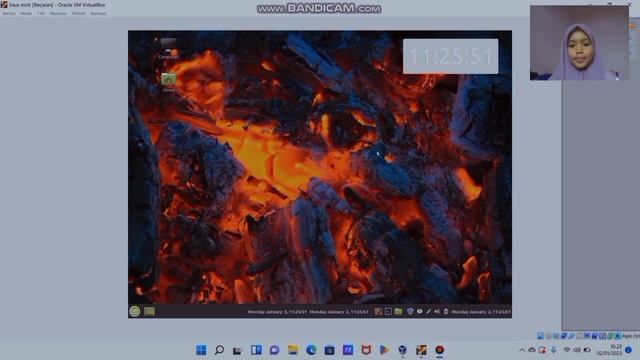Viewport: 640px width, 360px height.
Task: Open the Tilik menu in VirtualBox
Action: pyautogui.click(x=41, y=13)
